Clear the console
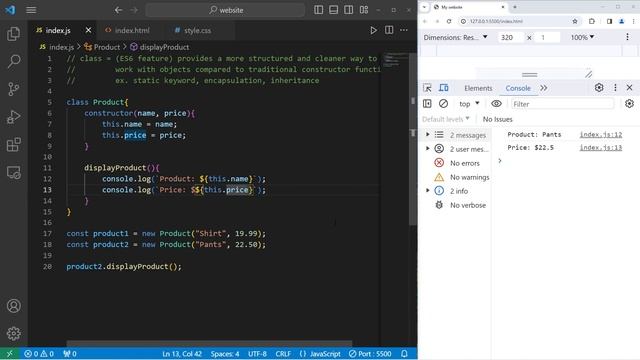Image resolution: width=640 pixels, height=360 pixels. point(443,104)
